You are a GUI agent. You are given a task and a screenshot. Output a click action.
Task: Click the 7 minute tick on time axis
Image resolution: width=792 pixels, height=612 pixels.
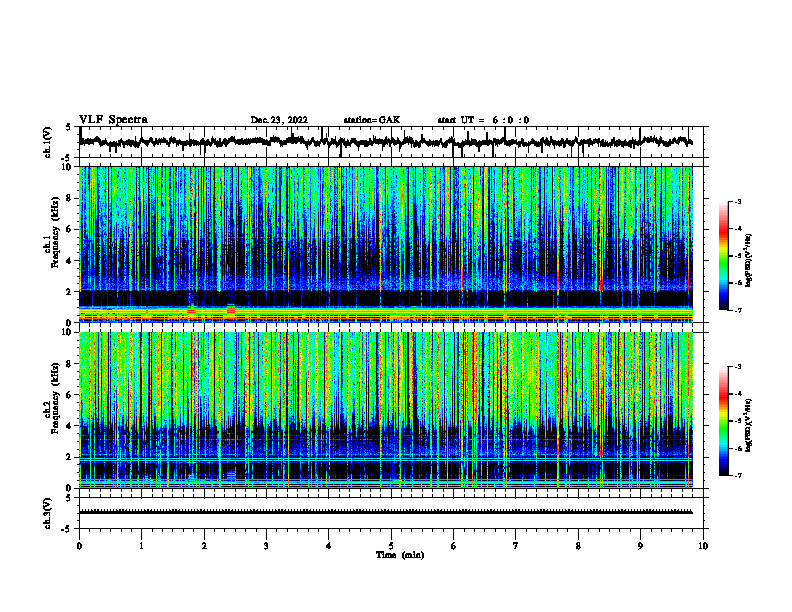(x=516, y=546)
